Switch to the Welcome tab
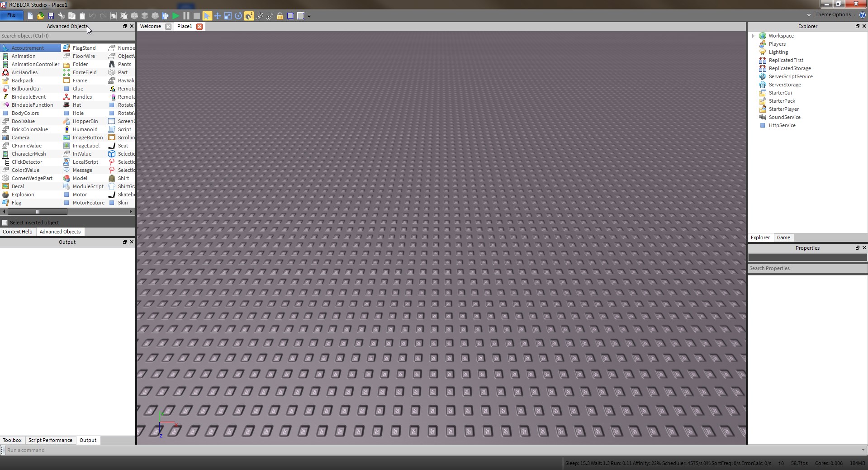This screenshot has width=868, height=470. click(151, 26)
